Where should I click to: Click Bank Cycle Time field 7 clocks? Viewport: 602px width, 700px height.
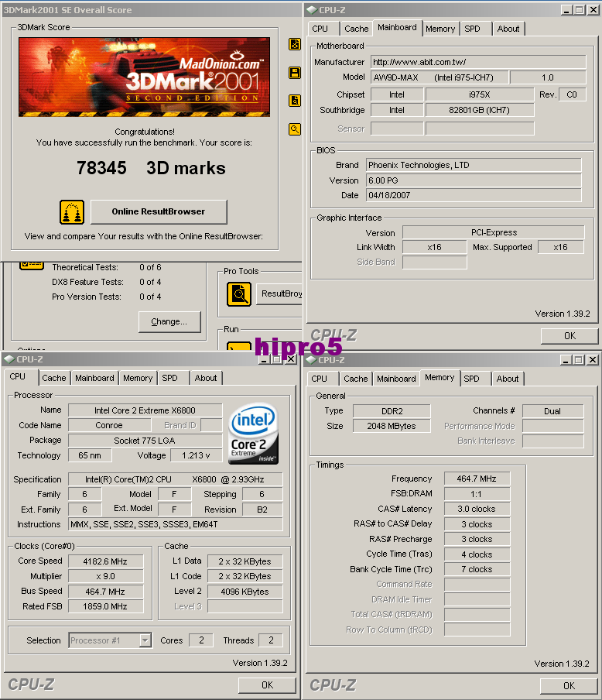(477, 569)
